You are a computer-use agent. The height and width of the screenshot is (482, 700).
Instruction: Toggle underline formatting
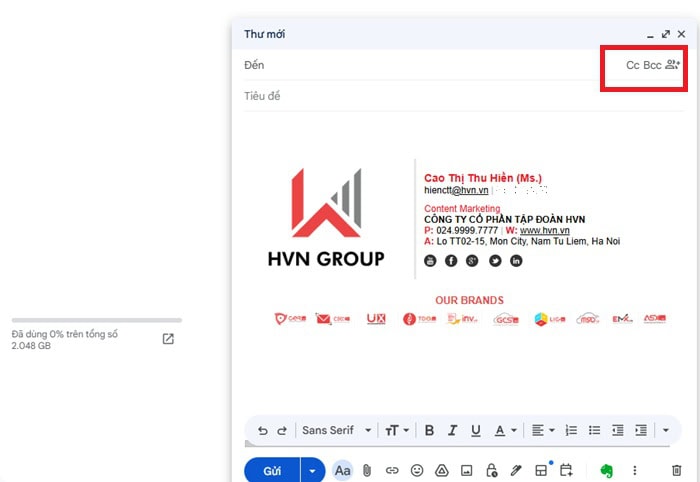[476, 431]
